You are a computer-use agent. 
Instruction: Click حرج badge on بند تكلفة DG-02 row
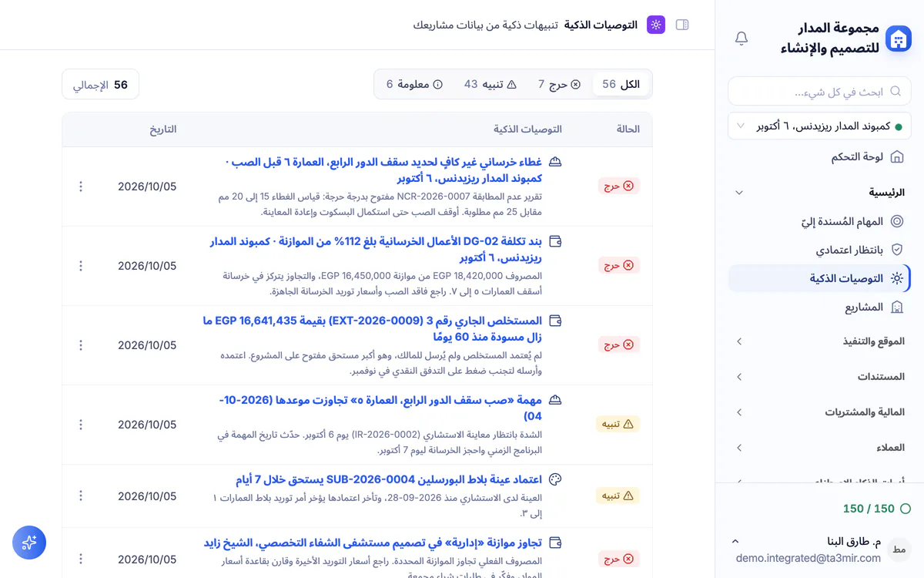[x=619, y=265]
